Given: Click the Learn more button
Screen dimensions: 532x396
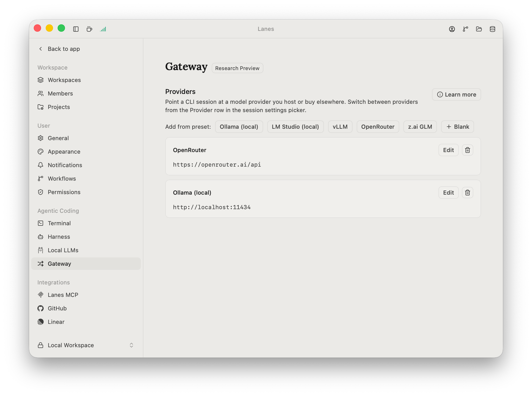Looking at the screenshot, I should (x=456, y=94).
